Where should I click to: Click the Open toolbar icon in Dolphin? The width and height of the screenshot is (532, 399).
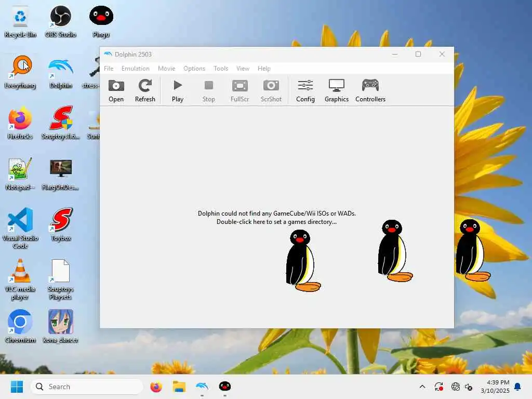pyautogui.click(x=116, y=90)
